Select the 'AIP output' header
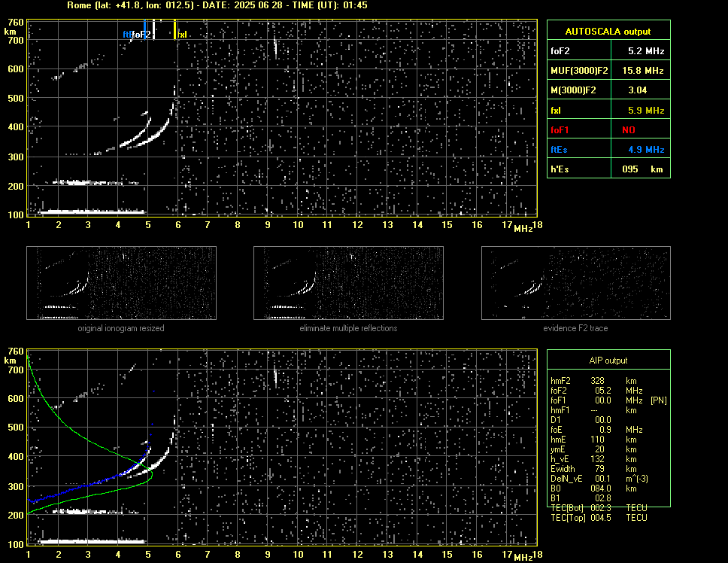 pos(608,361)
